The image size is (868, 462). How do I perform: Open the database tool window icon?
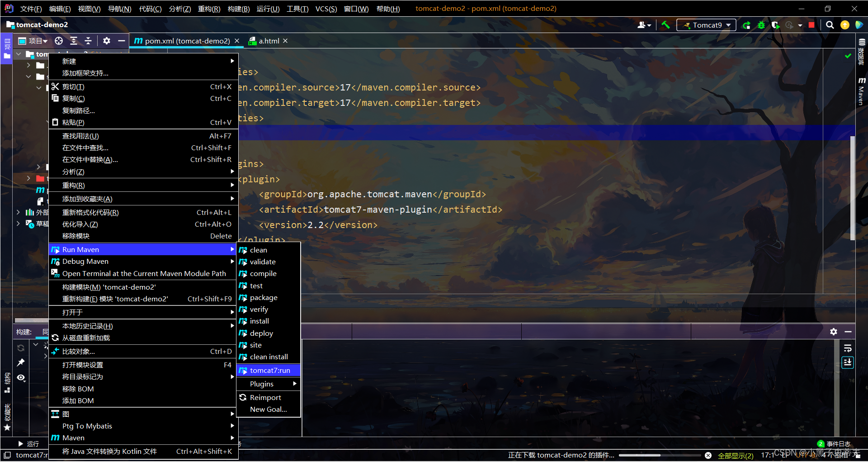tap(862, 52)
